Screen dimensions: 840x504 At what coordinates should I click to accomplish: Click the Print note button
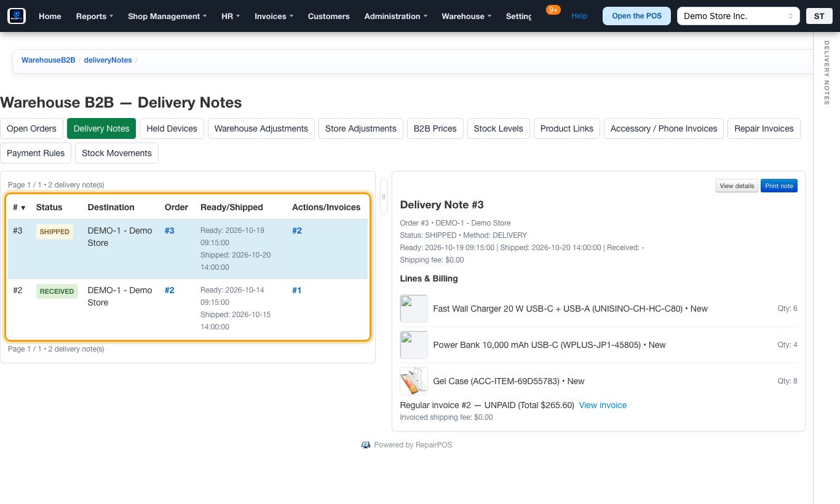(779, 186)
